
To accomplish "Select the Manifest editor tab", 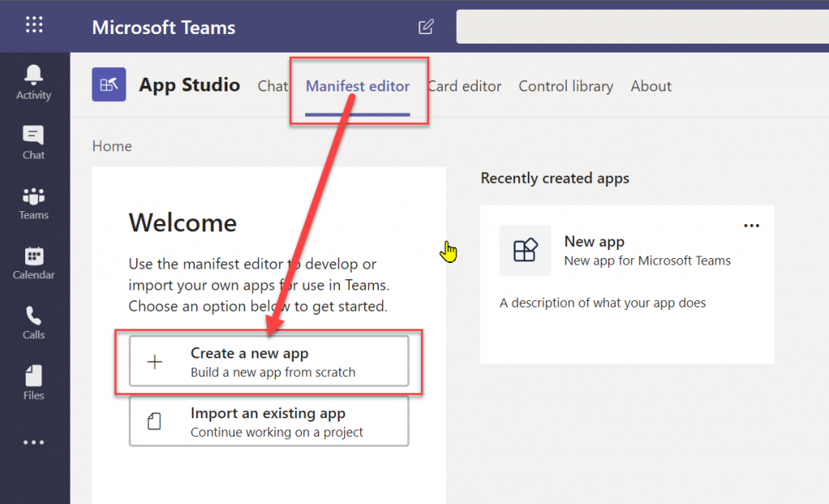I will 357,86.
